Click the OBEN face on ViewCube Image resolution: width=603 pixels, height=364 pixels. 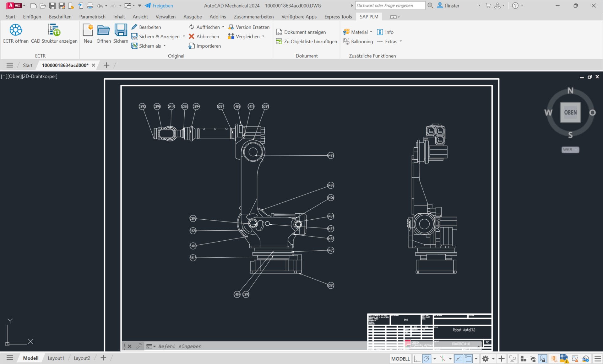point(570,112)
